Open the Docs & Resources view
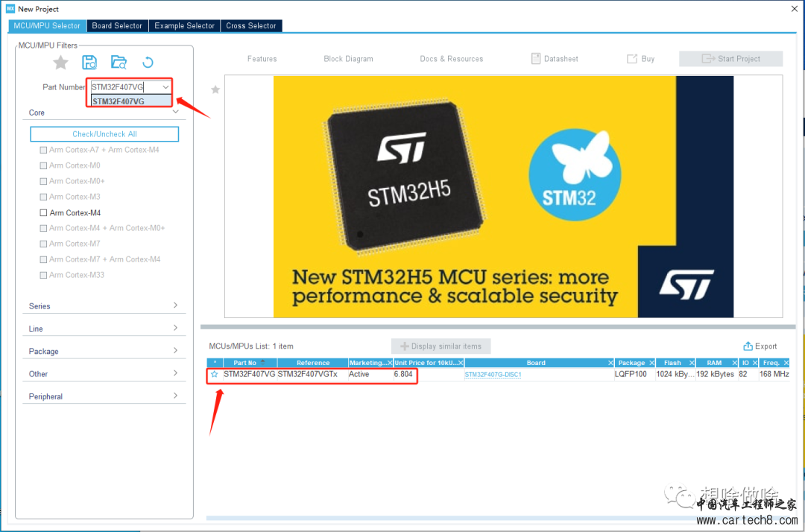The height and width of the screenshot is (532, 805). tap(451, 59)
